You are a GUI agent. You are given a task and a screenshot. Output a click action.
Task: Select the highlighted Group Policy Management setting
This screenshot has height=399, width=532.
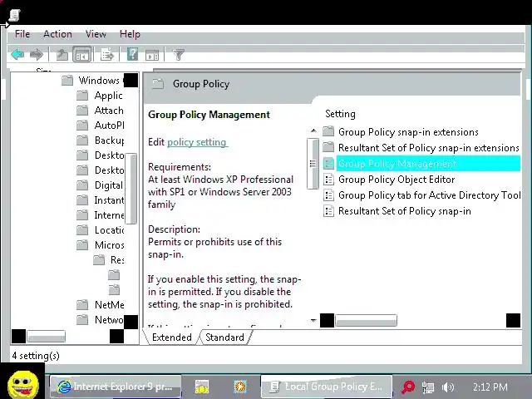[421, 164]
